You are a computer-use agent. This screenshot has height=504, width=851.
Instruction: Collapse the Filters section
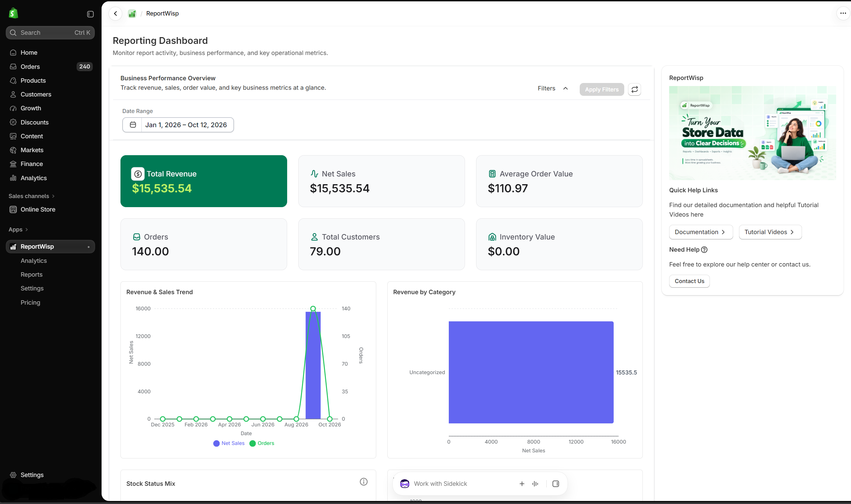(553, 88)
